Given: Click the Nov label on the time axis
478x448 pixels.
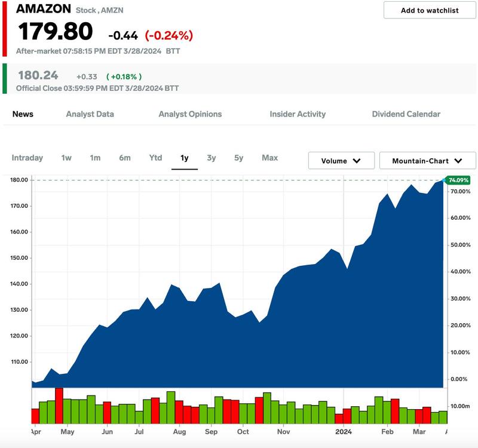Looking at the screenshot, I should (x=283, y=432).
